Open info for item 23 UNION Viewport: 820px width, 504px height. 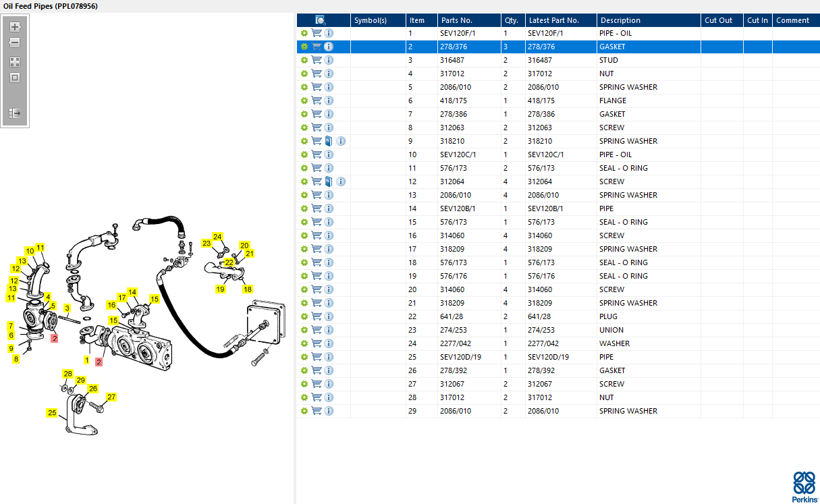[x=329, y=330]
